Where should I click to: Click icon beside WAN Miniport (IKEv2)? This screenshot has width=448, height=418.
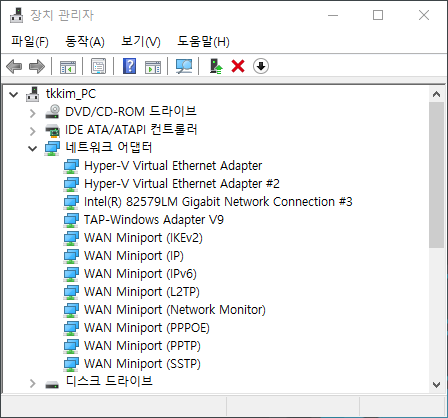[x=71, y=238]
